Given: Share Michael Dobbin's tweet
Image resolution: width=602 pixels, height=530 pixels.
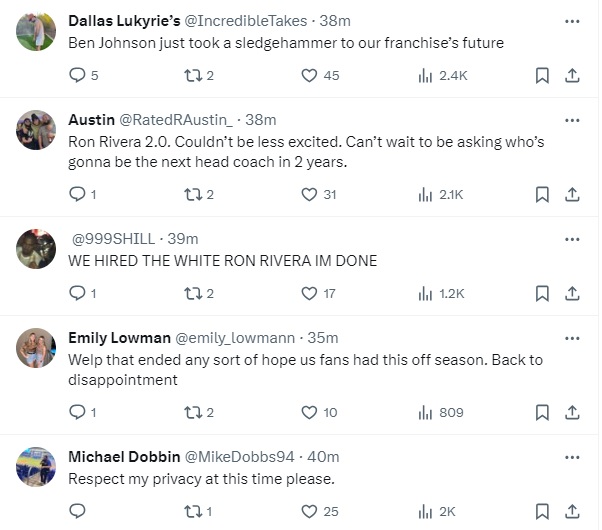Looking at the screenshot, I should click(x=572, y=510).
